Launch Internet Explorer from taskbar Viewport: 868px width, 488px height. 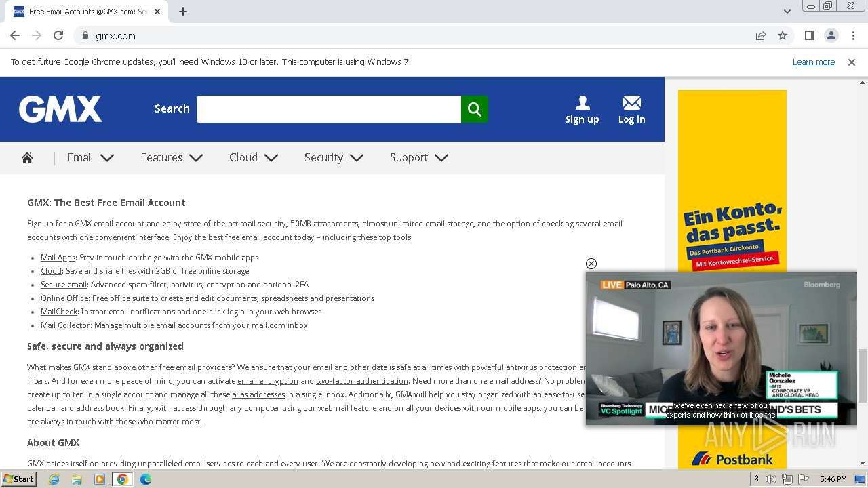pos(54,479)
